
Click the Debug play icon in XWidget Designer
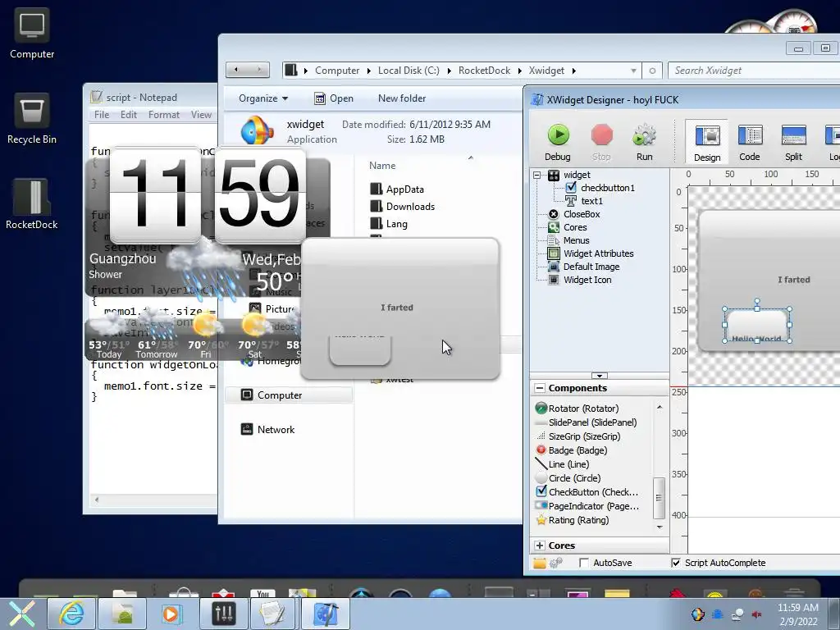coord(558,135)
